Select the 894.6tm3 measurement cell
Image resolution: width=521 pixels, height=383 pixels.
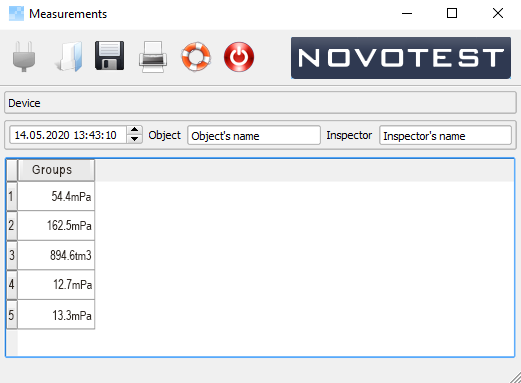pos(56,255)
